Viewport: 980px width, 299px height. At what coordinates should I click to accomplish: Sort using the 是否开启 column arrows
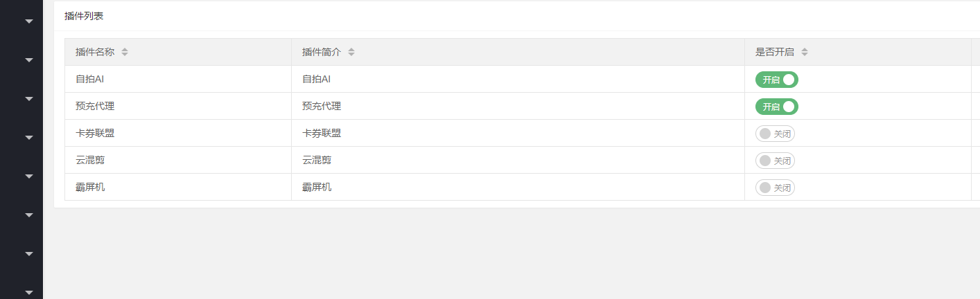click(x=805, y=52)
